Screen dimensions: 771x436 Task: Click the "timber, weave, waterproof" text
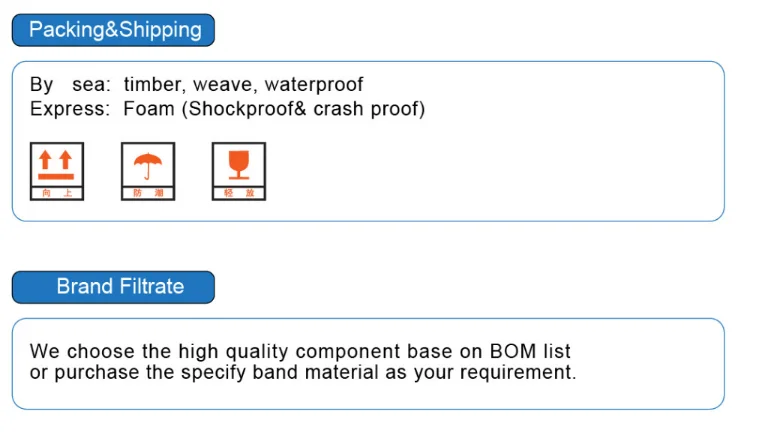point(243,85)
